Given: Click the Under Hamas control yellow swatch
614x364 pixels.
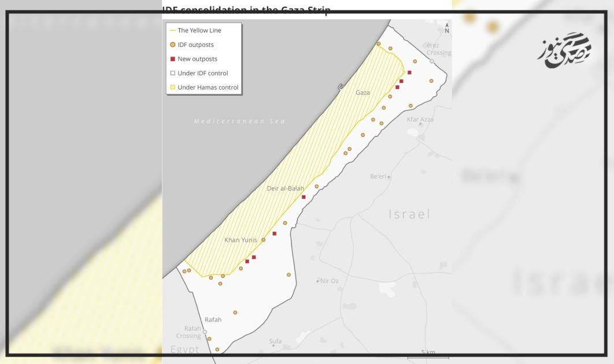Looking at the screenshot, I should click(x=173, y=87).
